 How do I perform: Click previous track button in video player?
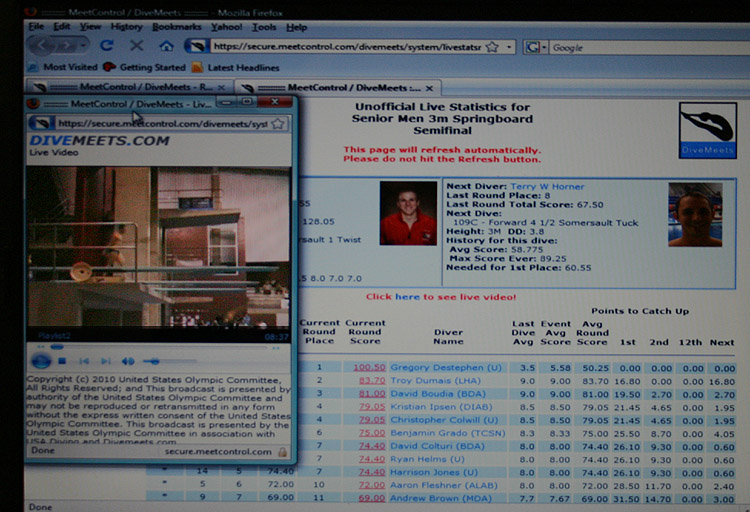pos(84,361)
